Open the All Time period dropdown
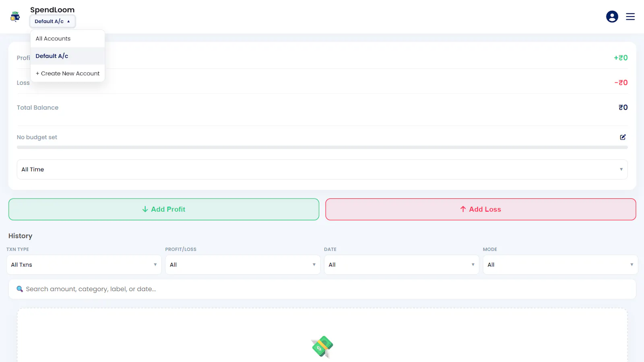The height and width of the screenshot is (362, 644). (322, 169)
